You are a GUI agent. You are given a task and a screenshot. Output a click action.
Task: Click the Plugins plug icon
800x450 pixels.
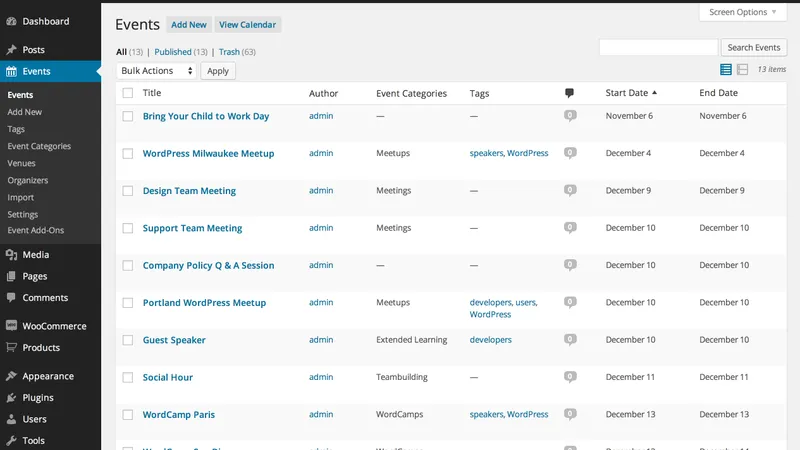[11, 397]
